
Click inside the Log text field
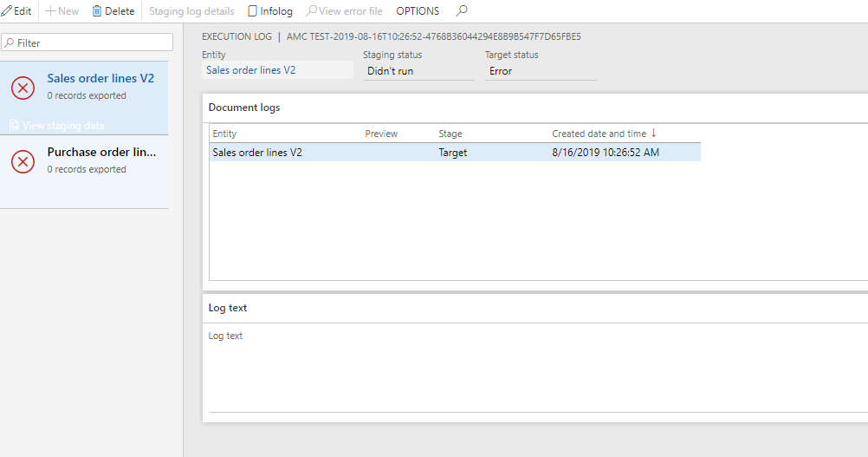pos(538,378)
